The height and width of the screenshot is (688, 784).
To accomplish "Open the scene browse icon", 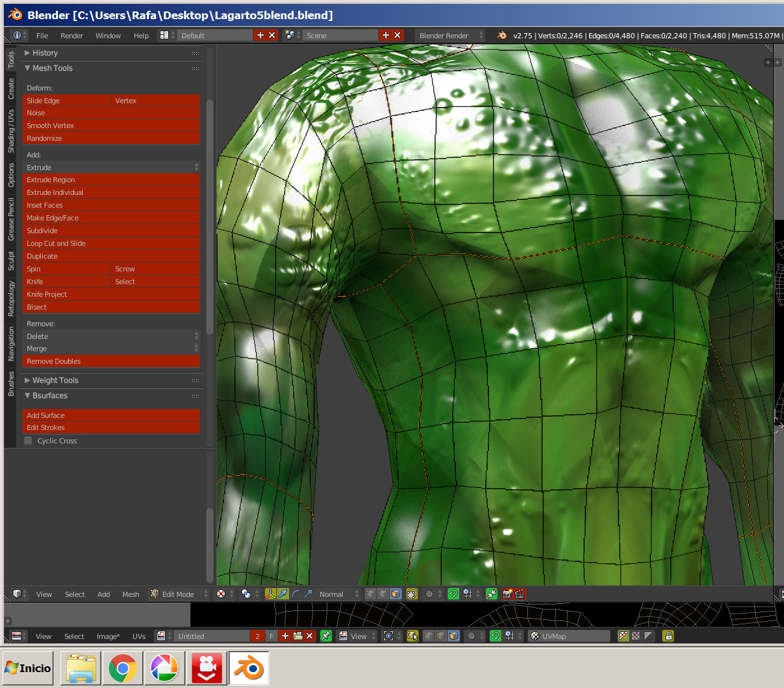I will tap(292, 36).
